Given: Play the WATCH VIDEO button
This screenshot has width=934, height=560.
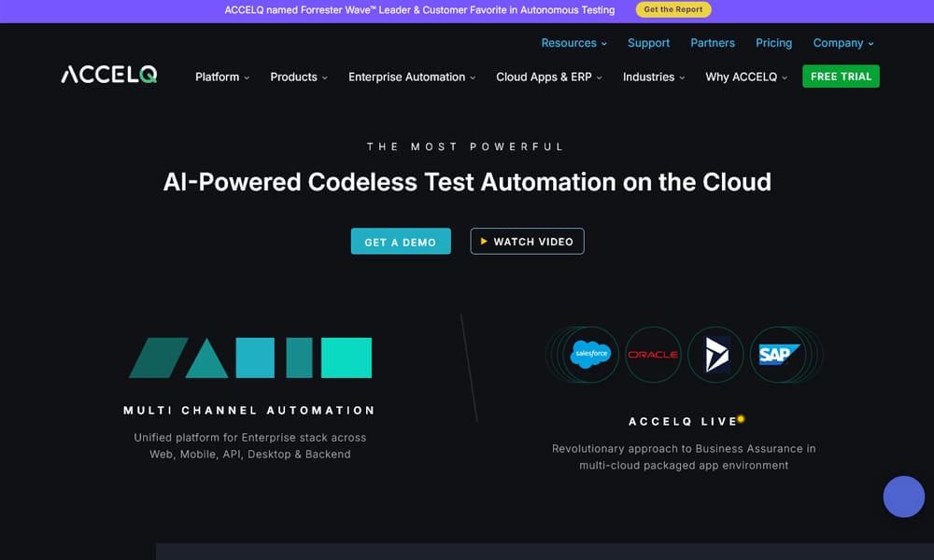Looking at the screenshot, I should coord(527,242).
